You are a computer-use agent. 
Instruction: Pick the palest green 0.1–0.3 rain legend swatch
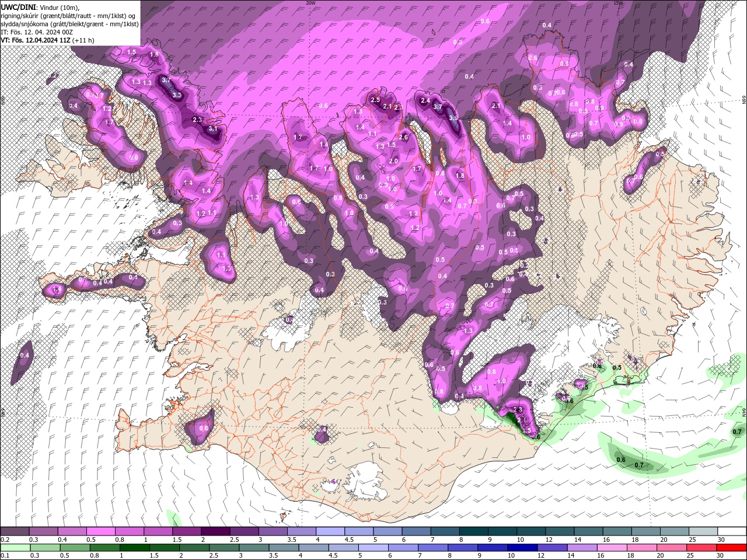(15, 548)
